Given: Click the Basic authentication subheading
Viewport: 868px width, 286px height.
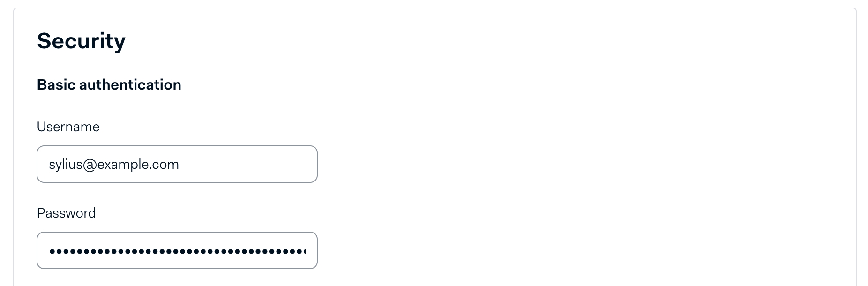Looking at the screenshot, I should (109, 84).
